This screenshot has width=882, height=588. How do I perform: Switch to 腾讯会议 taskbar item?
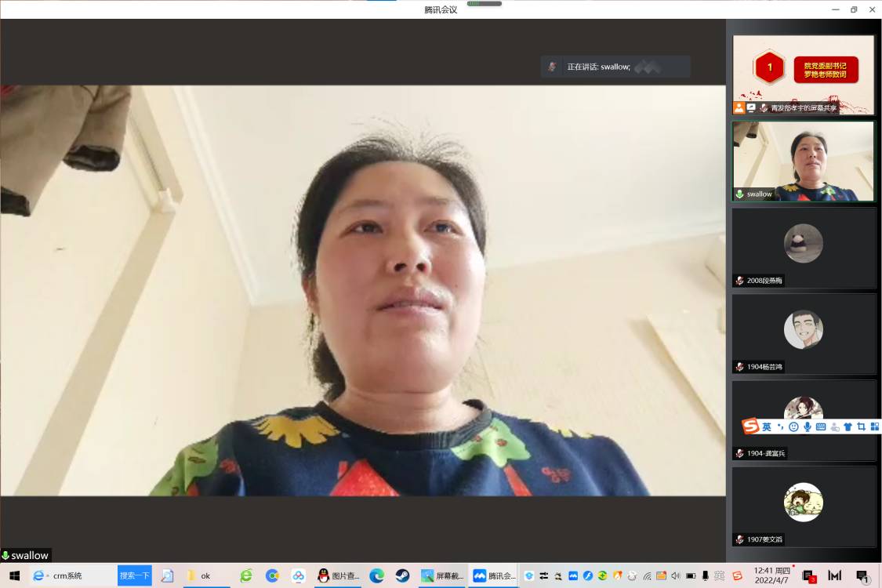click(x=494, y=575)
